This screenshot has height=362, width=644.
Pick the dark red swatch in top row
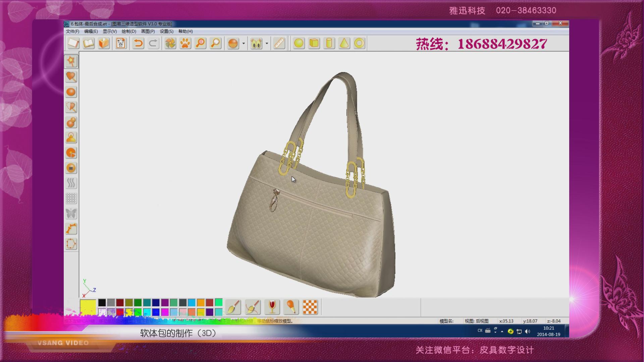120,303
